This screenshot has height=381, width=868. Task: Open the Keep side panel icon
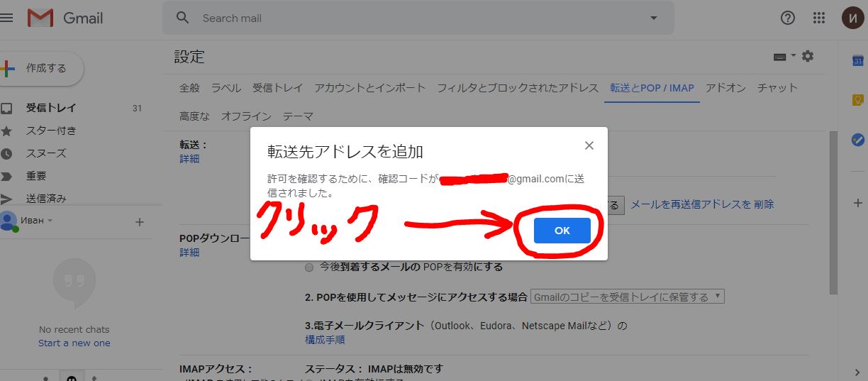pyautogui.click(x=857, y=101)
